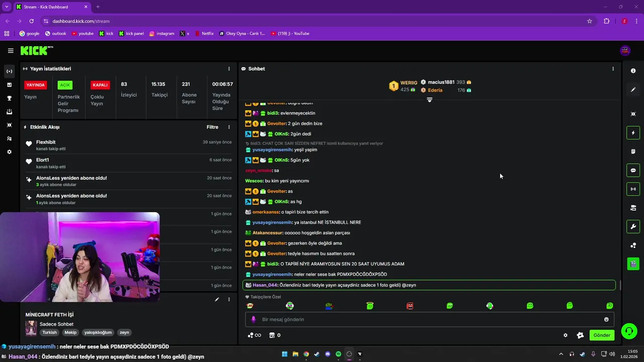The height and width of the screenshot is (362, 644).
Task: Select the Elort1 follow event
Action: 128,163
